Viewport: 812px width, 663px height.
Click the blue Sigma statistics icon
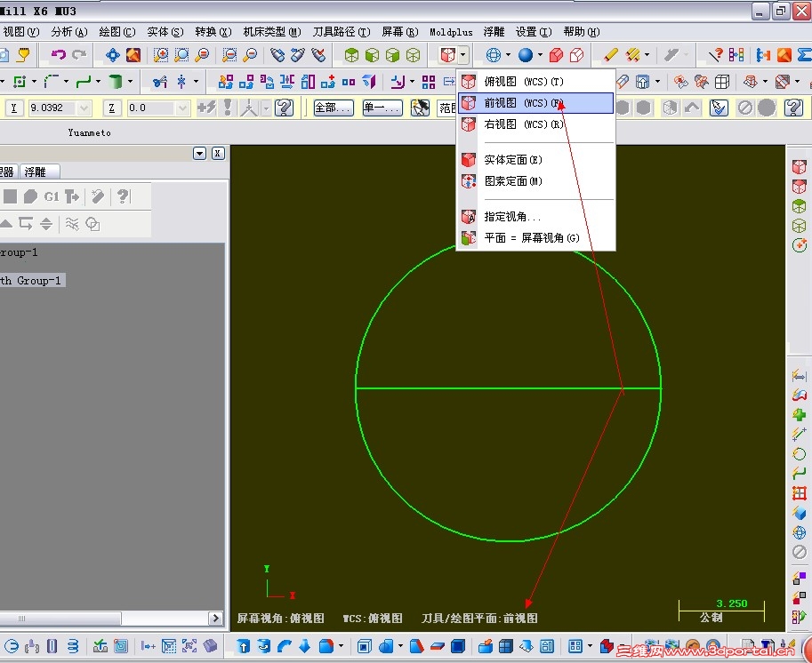805,54
